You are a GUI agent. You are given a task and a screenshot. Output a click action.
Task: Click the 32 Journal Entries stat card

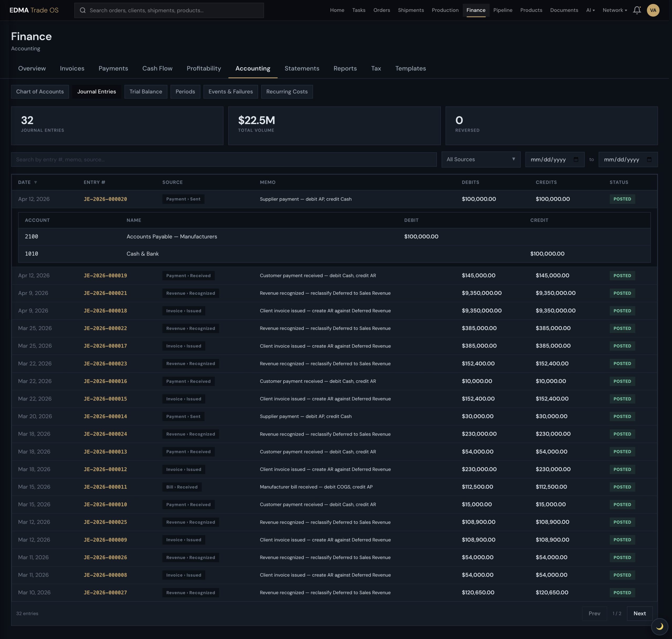117,126
